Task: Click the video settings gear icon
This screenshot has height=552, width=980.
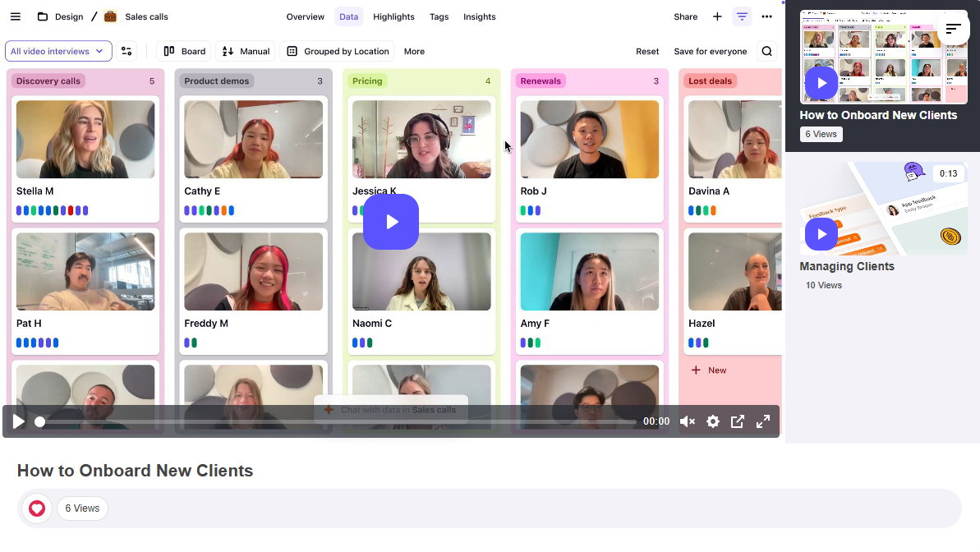Action: [x=712, y=421]
